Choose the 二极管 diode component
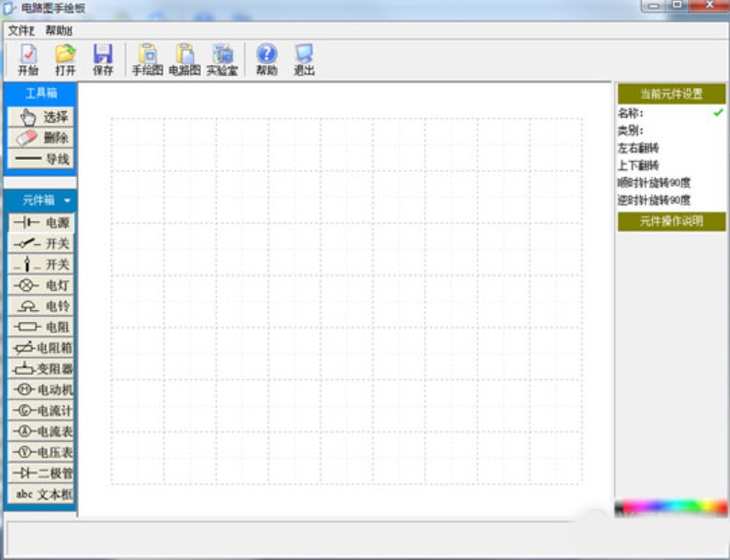Viewport: 730px width, 560px height. pos(41,473)
